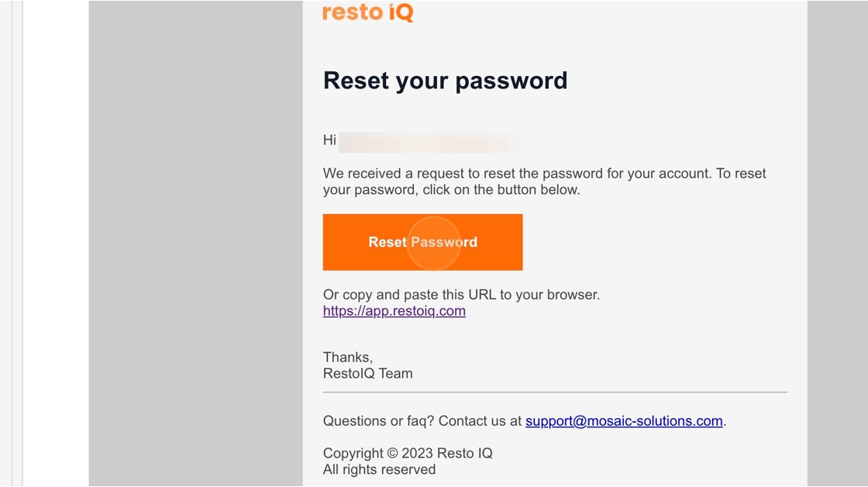Click the blurred recipient name after Hi
Screen dimensions: 868x487
(x=429, y=142)
